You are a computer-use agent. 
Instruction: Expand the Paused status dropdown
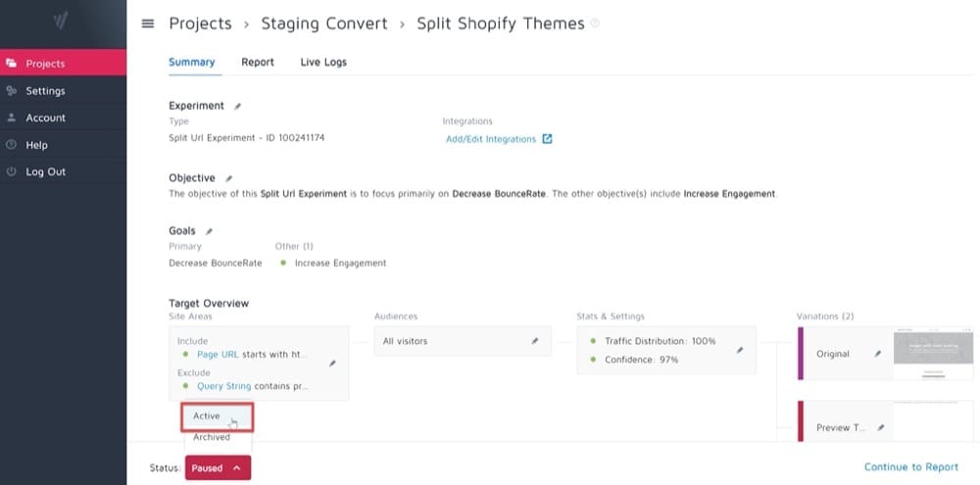[x=219, y=467]
